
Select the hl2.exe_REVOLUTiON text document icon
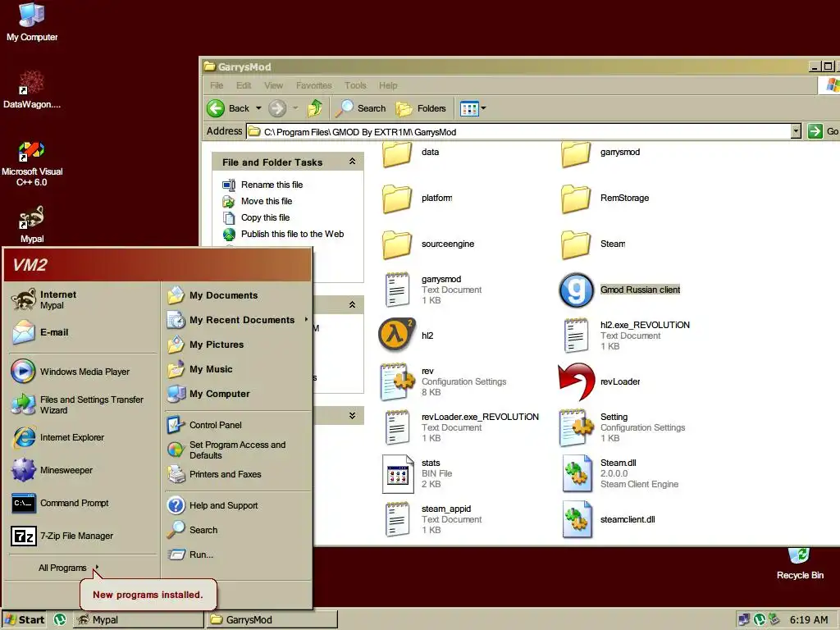click(576, 336)
